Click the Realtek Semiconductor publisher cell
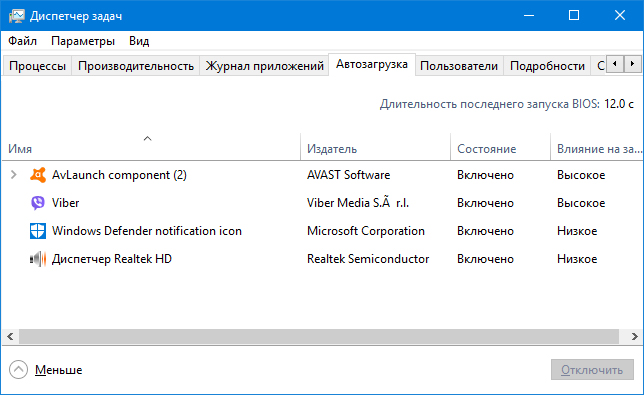This screenshot has width=644, height=395. click(368, 259)
